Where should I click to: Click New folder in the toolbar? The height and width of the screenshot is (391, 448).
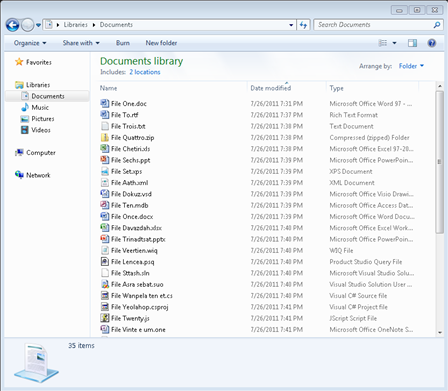point(161,43)
